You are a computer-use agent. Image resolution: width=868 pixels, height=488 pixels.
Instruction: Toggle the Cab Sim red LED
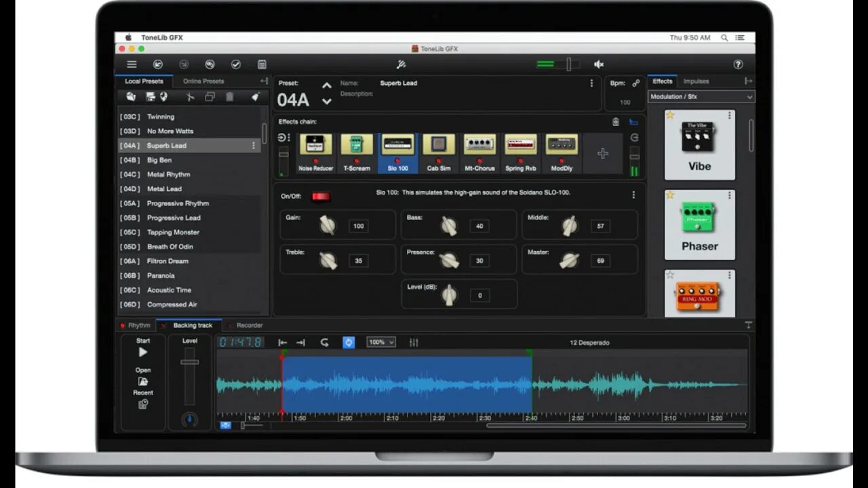point(439,161)
